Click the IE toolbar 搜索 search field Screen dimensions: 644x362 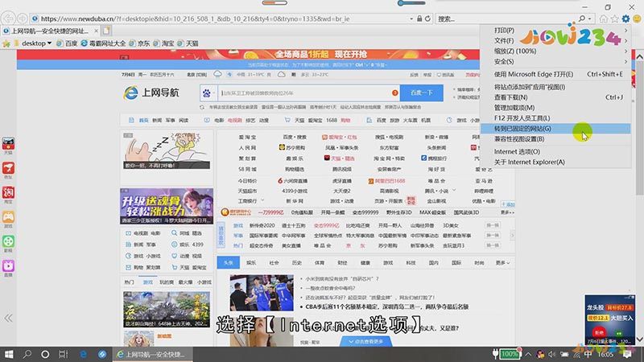pos(506,19)
